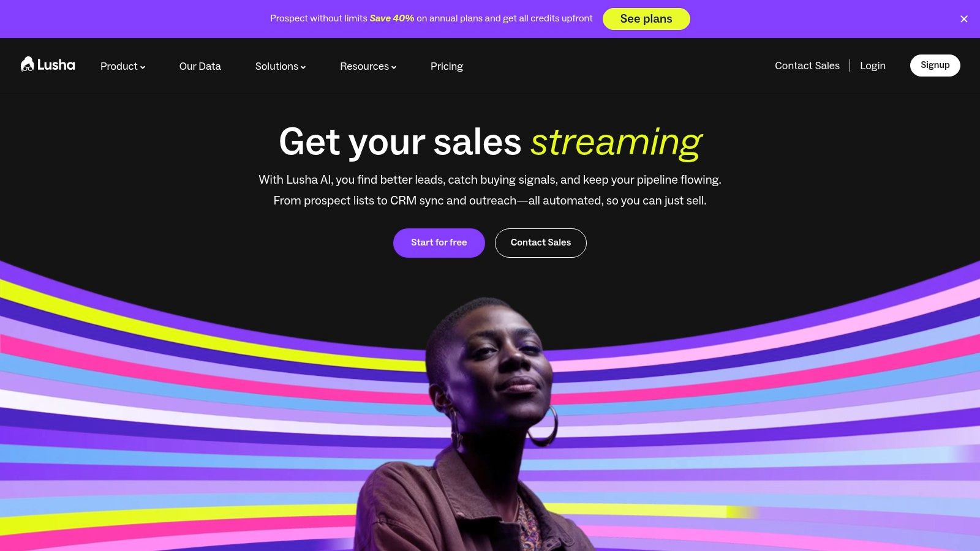Go to the Pricing page
980x551 pixels.
point(447,66)
